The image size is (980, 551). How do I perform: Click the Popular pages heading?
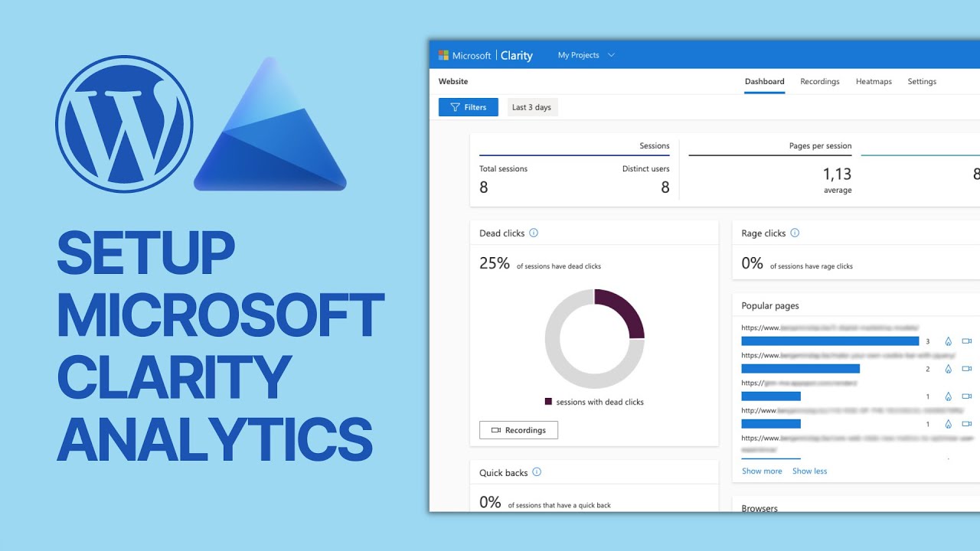(770, 305)
